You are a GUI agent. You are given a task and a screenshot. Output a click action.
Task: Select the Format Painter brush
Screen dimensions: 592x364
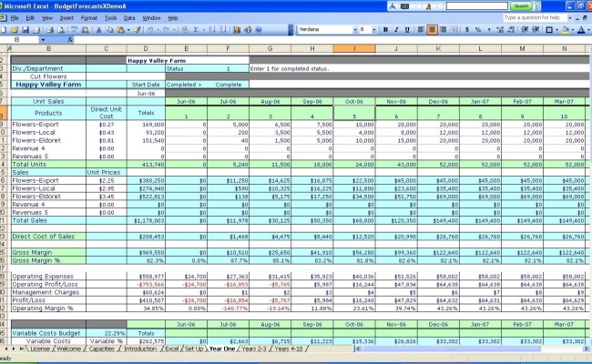tap(137, 29)
